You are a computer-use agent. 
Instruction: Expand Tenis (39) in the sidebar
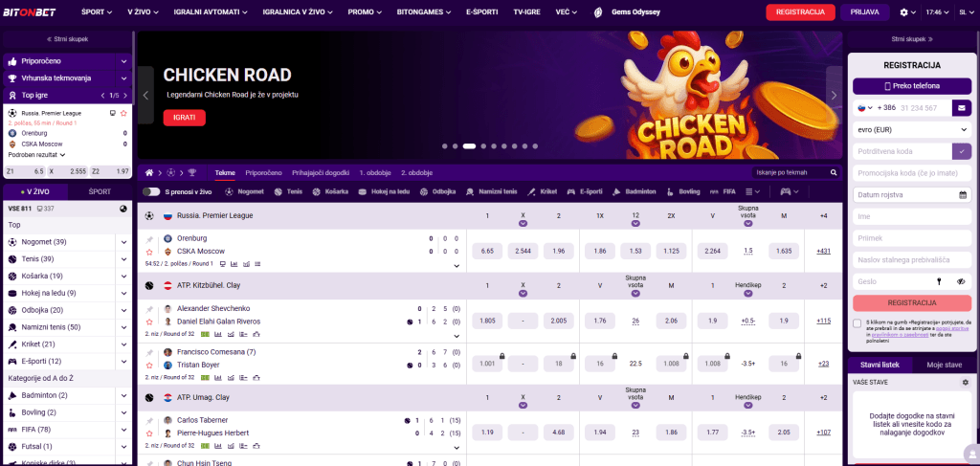point(123,259)
